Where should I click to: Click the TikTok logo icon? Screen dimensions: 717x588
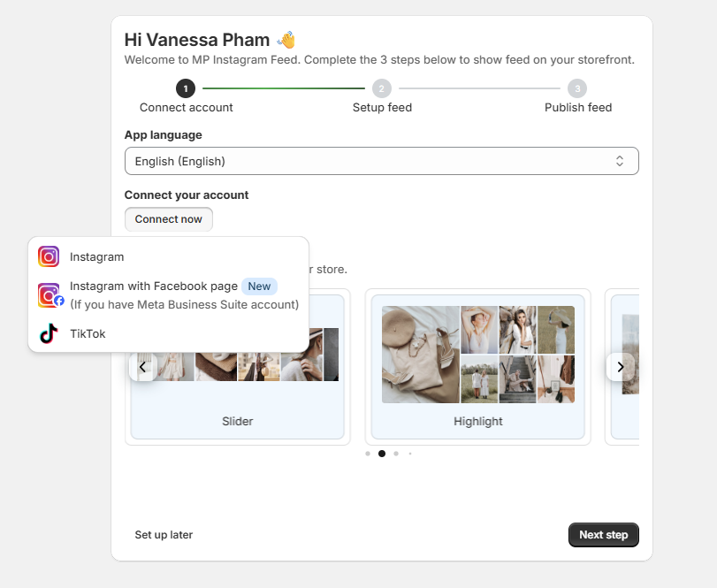click(49, 333)
